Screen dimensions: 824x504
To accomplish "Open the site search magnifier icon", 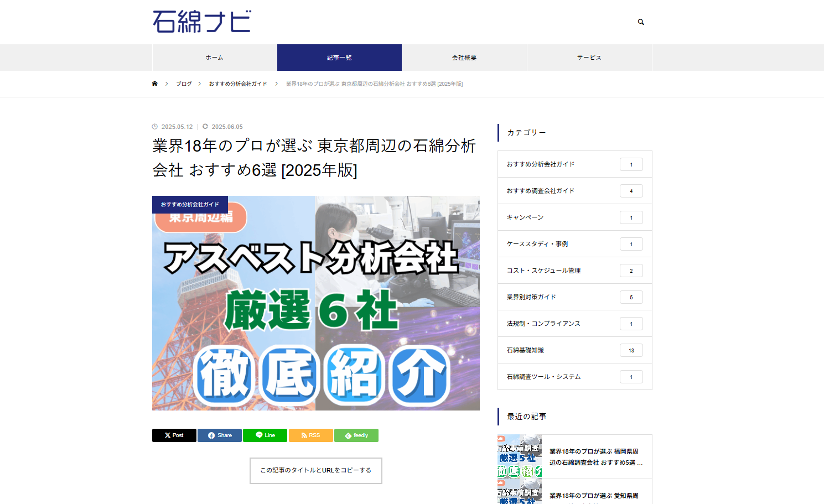I will tap(640, 22).
